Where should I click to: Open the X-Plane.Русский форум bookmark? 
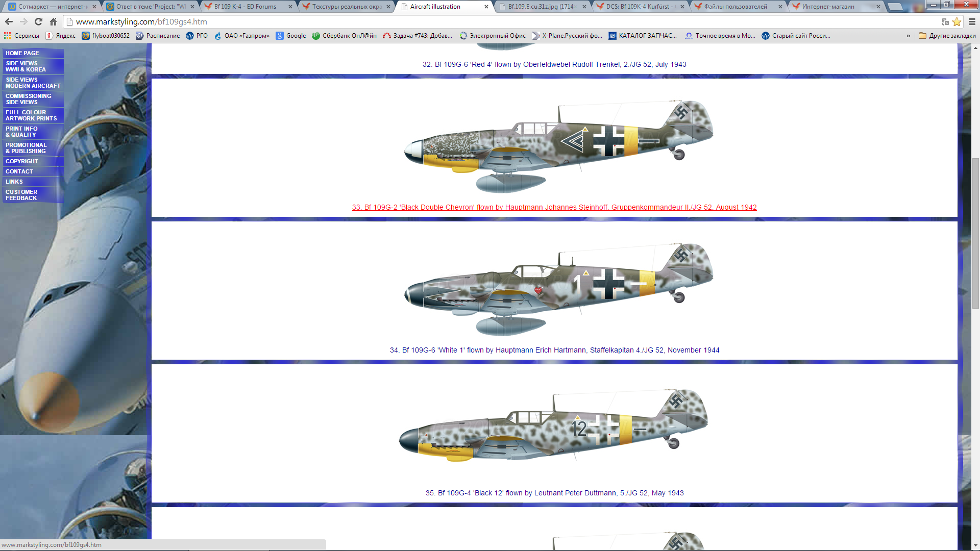pyautogui.click(x=567, y=36)
